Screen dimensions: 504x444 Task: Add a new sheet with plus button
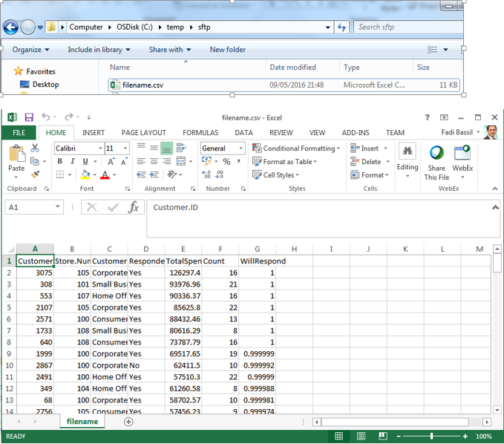(x=128, y=422)
